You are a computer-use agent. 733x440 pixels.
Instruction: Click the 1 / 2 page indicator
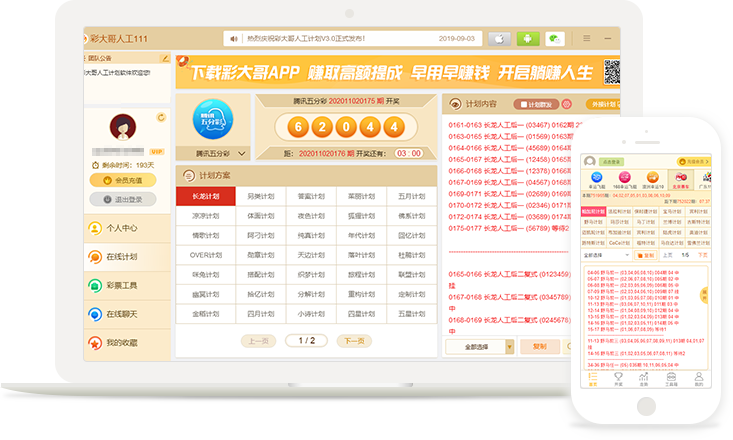click(x=307, y=341)
